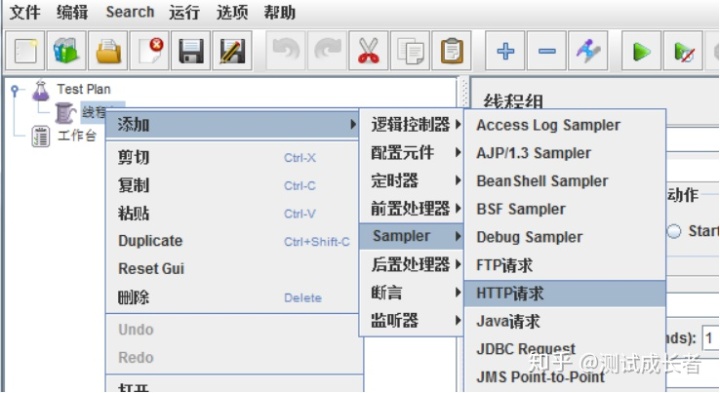Select HTTP请求 sampler
The height and width of the screenshot is (393, 720).
point(565,293)
